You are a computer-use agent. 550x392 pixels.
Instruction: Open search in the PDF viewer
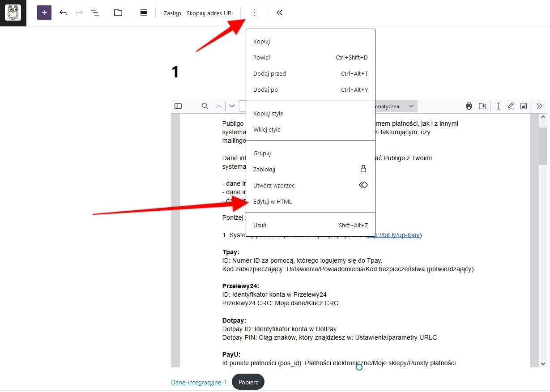[x=205, y=106]
